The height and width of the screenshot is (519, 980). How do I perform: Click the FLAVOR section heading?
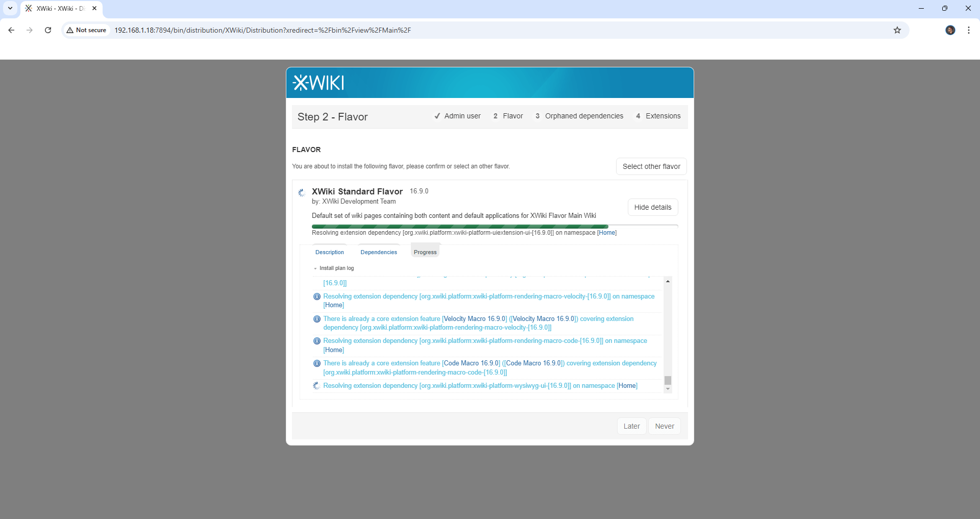click(306, 150)
